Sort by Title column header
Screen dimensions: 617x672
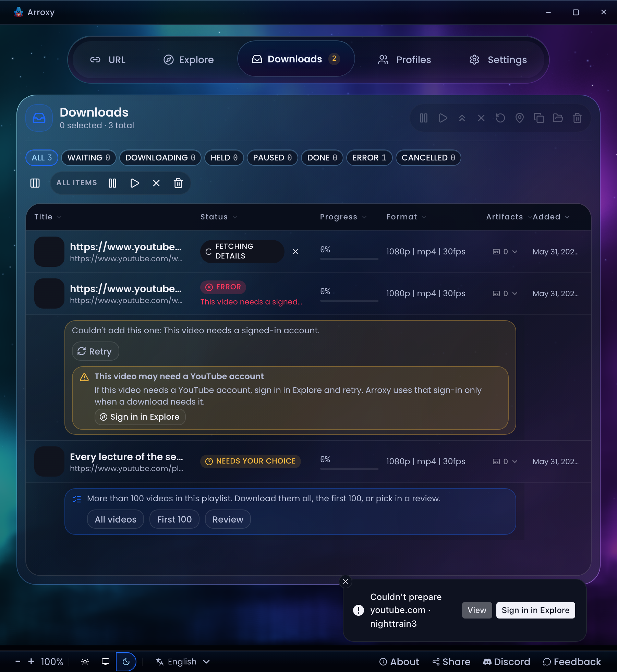48,217
